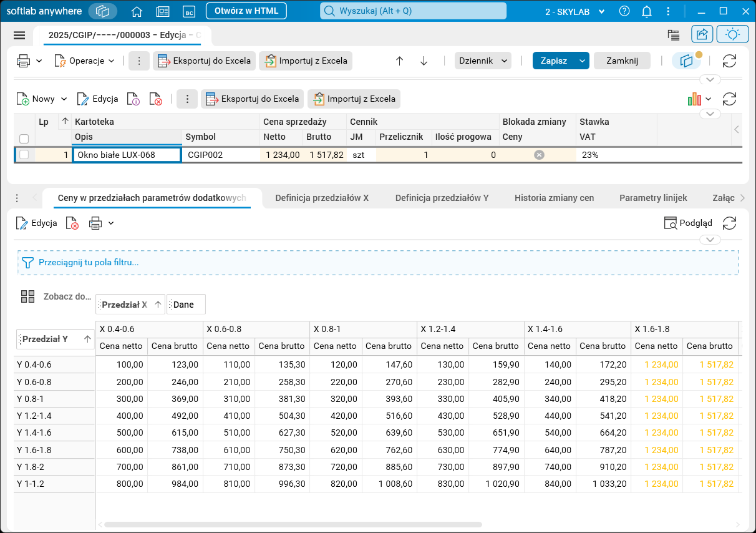The width and height of the screenshot is (756, 533).
Task: Switch to Definicja przedziałów X tab
Action: (322, 198)
